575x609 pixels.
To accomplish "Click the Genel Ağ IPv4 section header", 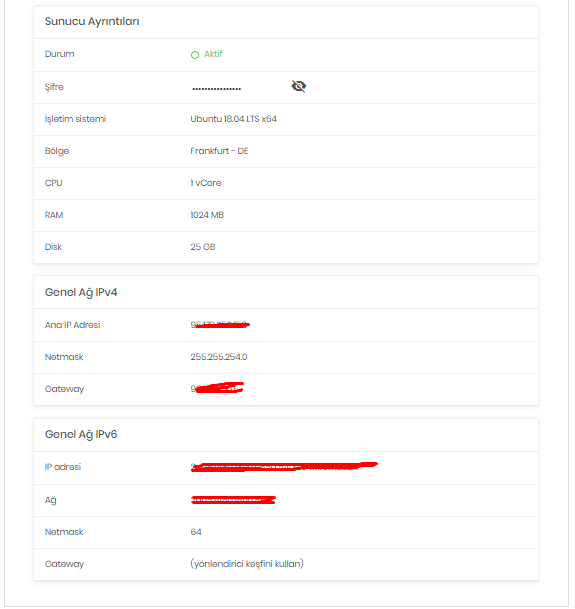I will click(81, 292).
